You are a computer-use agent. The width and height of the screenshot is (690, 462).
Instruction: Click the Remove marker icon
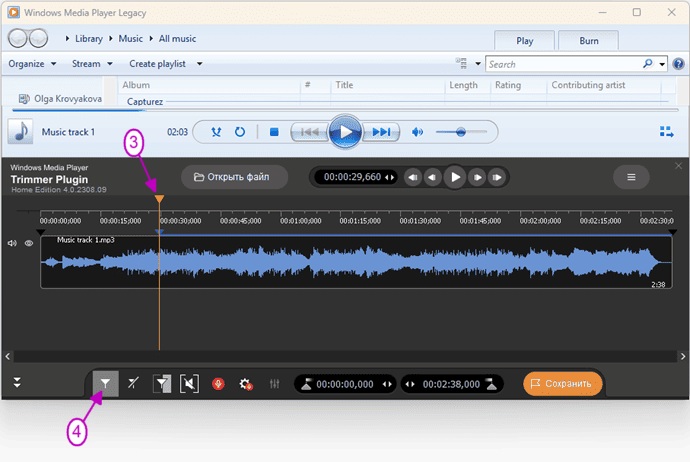[133, 383]
